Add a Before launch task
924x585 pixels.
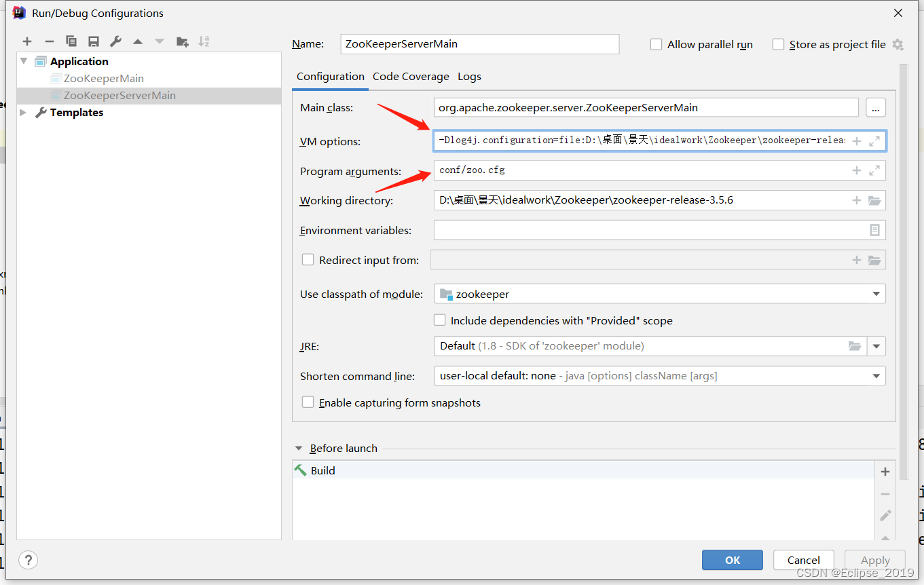coord(885,472)
